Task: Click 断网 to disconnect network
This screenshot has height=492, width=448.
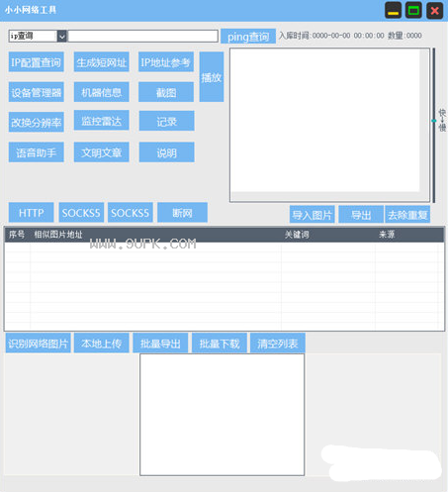Action: pos(182,213)
